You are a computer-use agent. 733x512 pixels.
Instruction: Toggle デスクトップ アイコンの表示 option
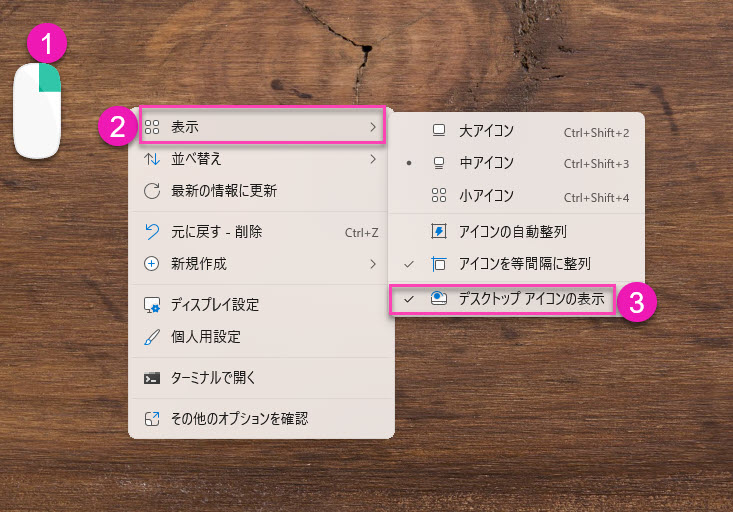point(530,298)
